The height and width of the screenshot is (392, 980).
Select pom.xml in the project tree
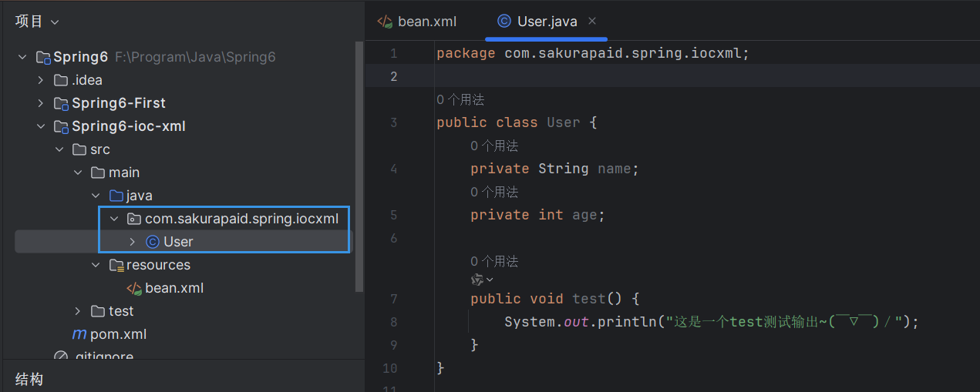[x=118, y=334]
